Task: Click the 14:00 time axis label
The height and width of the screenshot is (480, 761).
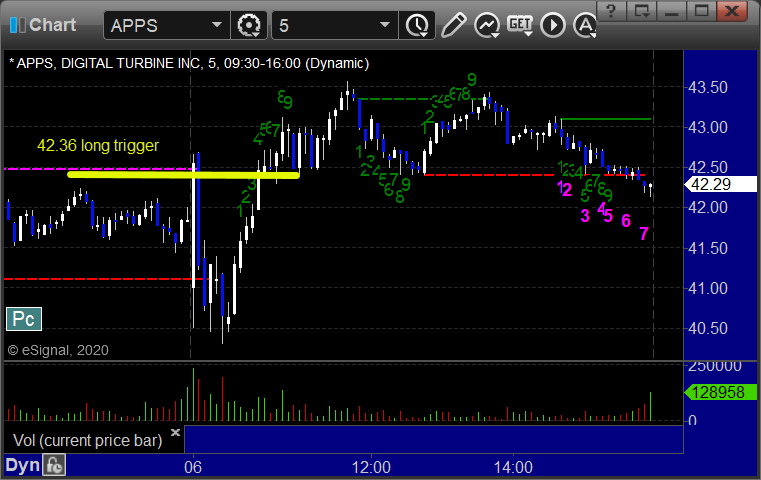Action: [x=513, y=467]
